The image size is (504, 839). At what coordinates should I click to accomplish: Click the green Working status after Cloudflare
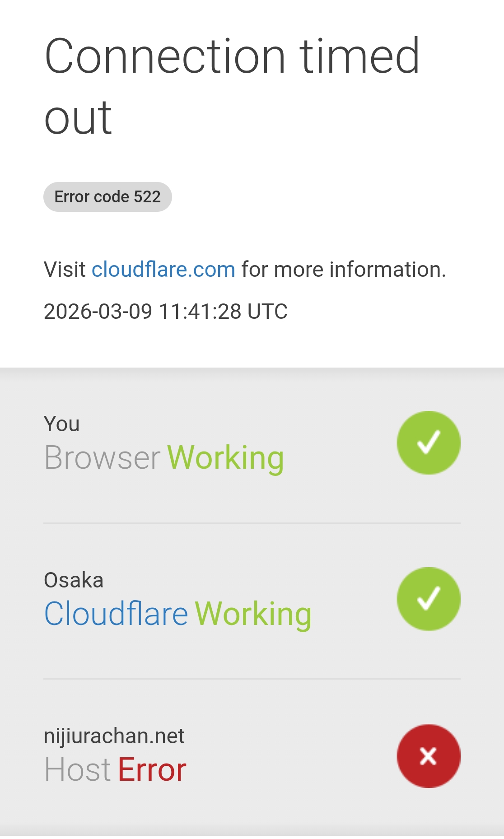click(253, 614)
